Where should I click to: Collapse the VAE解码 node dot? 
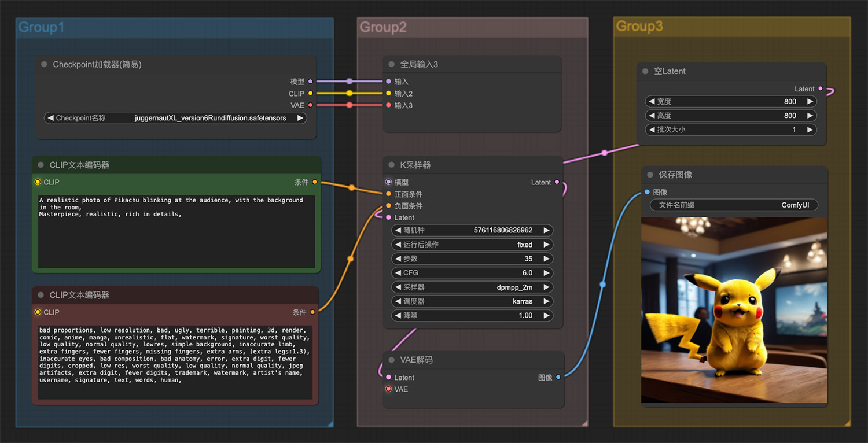392,360
